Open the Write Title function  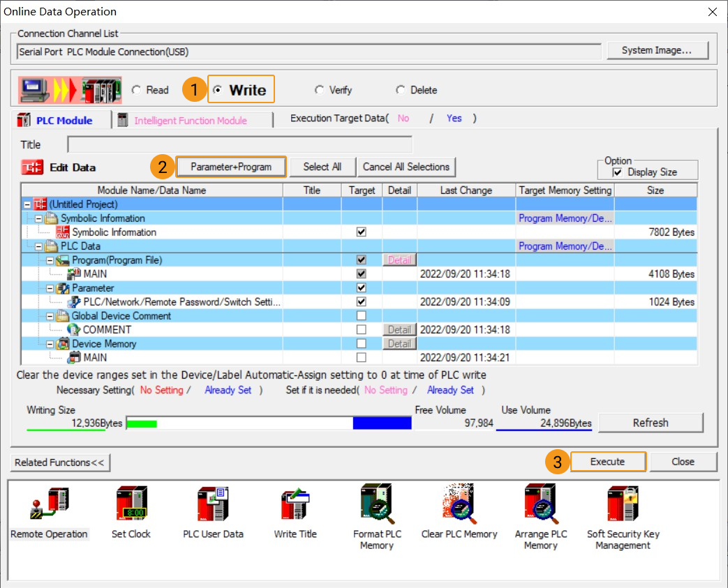click(x=295, y=504)
